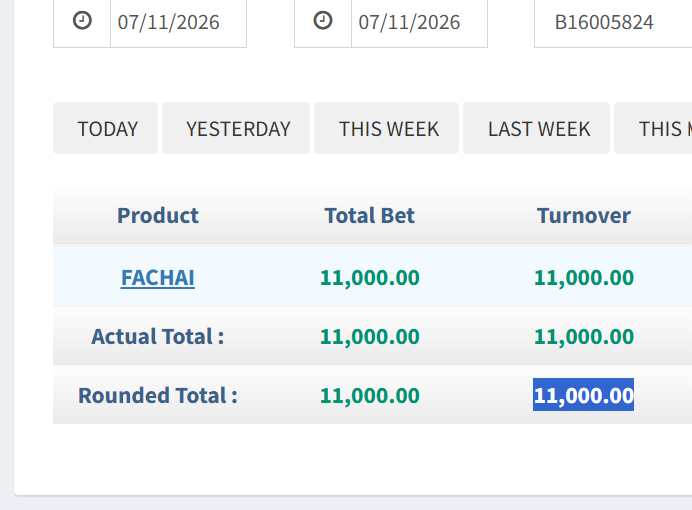Select the THIS WEEK range button
This screenshot has height=510, width=692.
click(x=387, y=128)
